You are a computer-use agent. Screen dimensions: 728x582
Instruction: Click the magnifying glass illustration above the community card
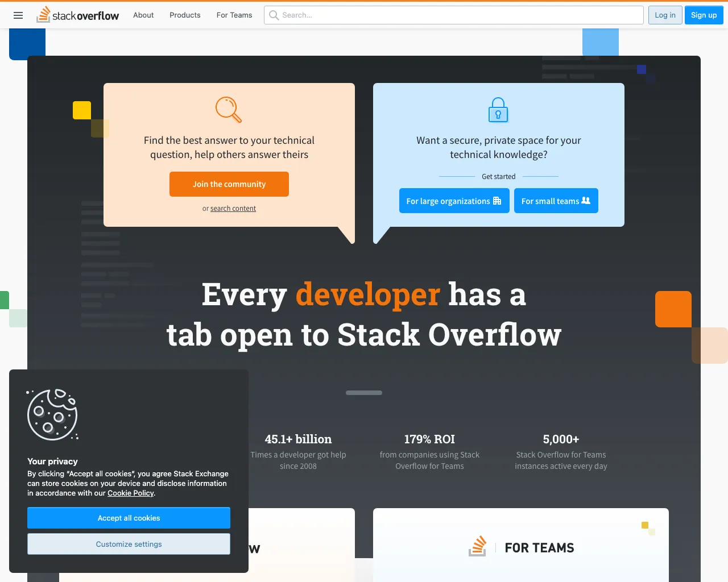point(229,110)
